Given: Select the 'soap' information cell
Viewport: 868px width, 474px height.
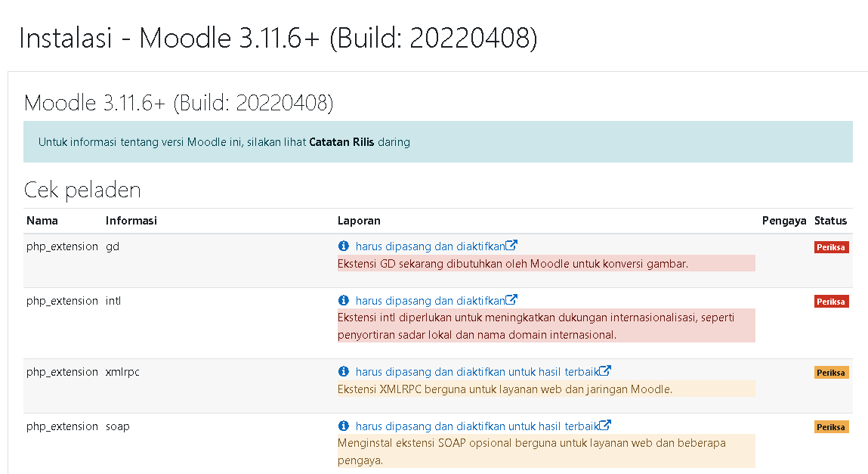Looking at the screenshot, I should 117,427.
